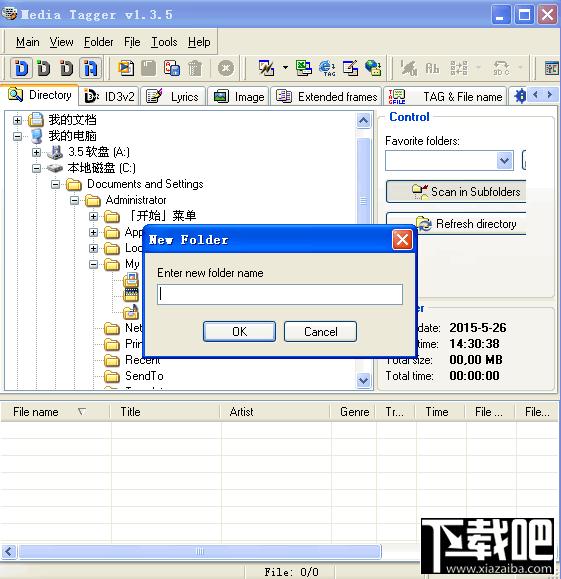Screen dimensions: 561x579
Task: Click the grayed Ab case change icon
Action: [432, 68]
